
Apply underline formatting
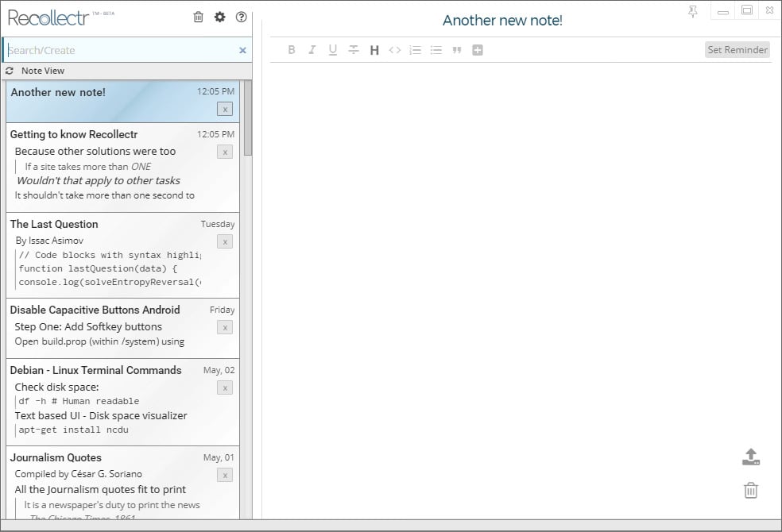[x=333, y=50]
